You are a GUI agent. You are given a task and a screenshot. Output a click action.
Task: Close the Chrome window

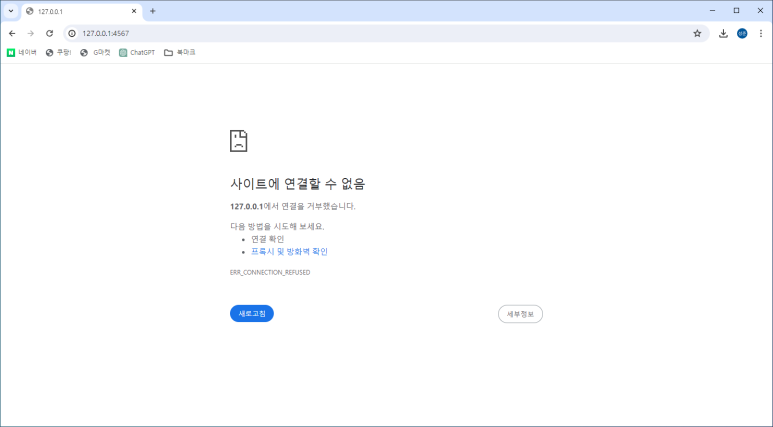pyautogui.click(x=760, y=10)
